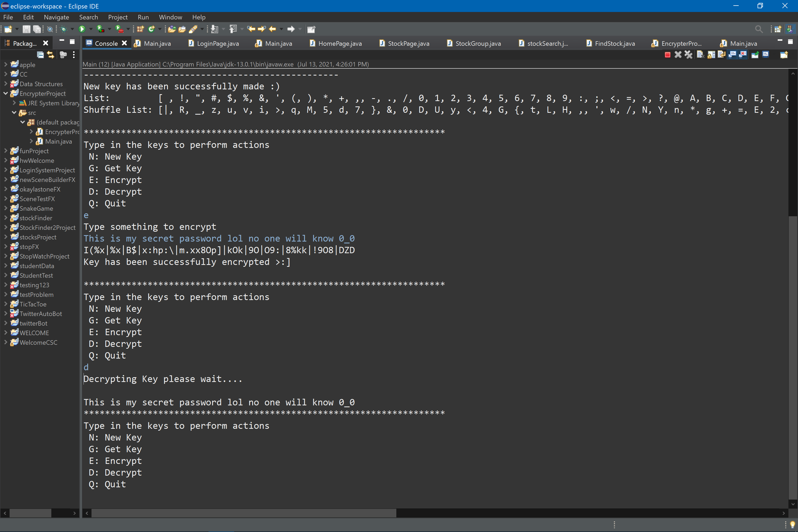Remove all terminated launches
This screenshot has height=532, width=798.
pyautogui.click(x=689, y=55)
